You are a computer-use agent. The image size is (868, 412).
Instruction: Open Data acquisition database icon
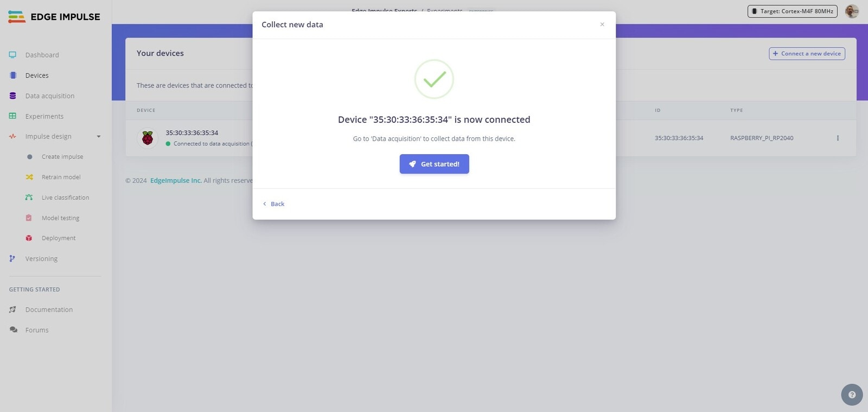point(12,96)
